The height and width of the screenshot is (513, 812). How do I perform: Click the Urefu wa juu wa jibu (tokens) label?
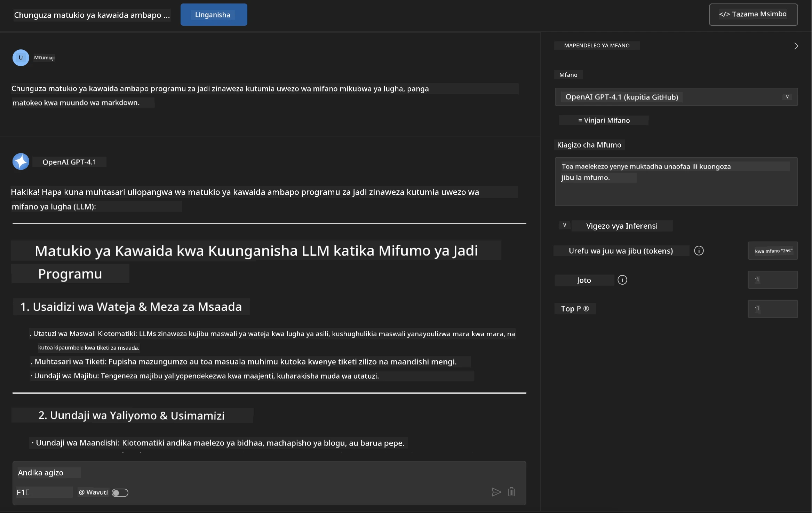pos(621,251)
